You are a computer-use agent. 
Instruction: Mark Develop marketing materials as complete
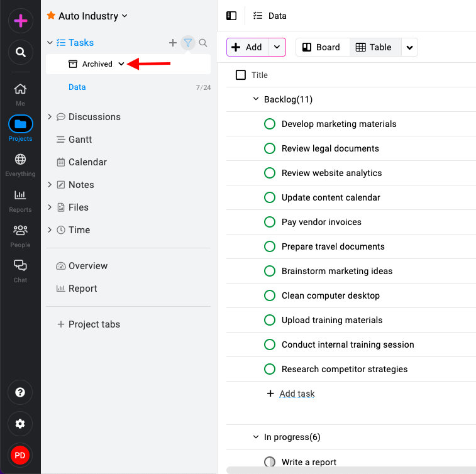point(270,124)
